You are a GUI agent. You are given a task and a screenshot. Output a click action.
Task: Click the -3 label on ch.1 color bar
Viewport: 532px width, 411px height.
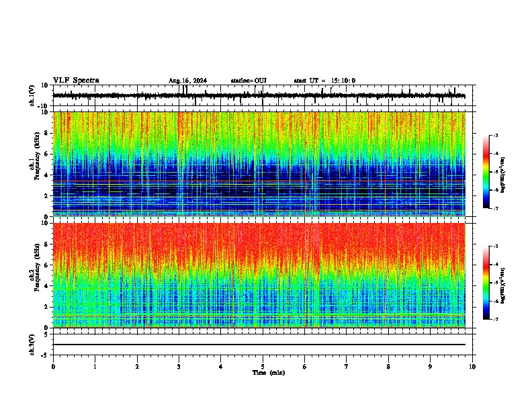[x=496, y=135]
